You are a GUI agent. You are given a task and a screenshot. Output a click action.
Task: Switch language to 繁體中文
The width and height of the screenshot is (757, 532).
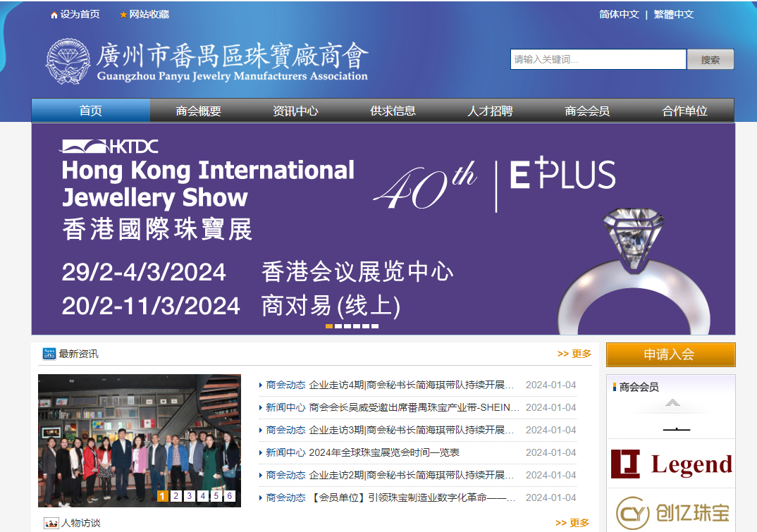tap(674, 15)
